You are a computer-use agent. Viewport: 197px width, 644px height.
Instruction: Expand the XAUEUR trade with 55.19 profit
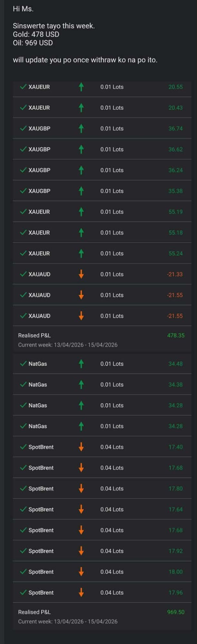[x=102, y=212]
